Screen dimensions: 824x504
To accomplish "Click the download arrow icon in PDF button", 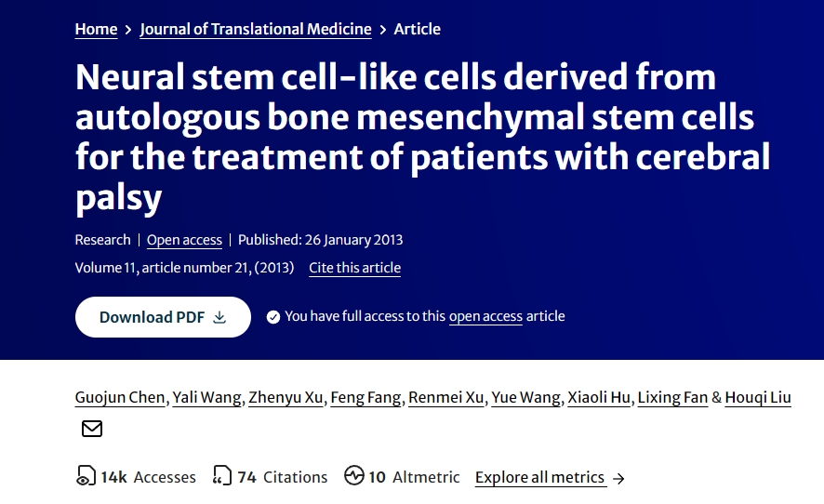I will 220,317.
